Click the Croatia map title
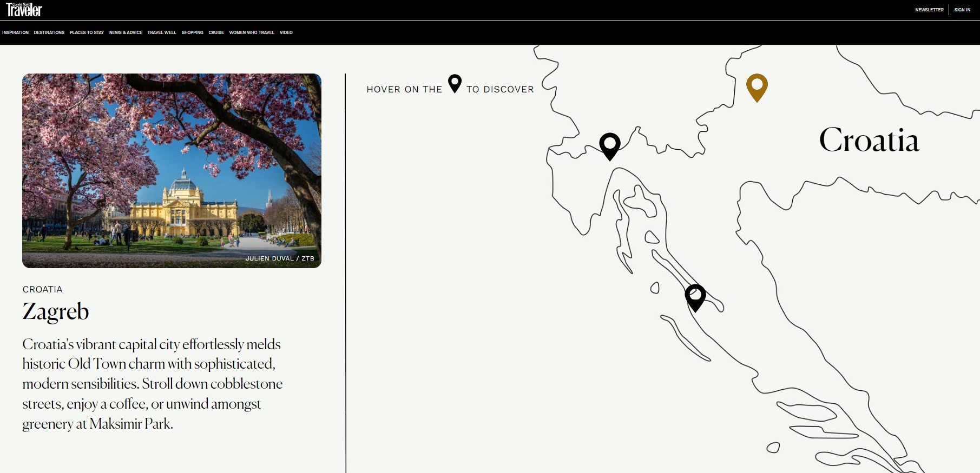Screen dimensions: 980x473 point(869,140)
